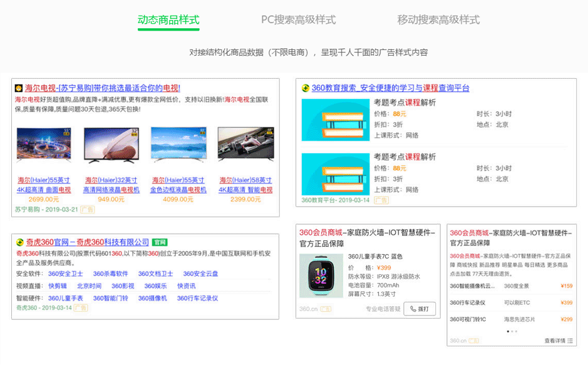Click the 防水等级: IPX8 游泳级防水 spec
Screen dimensions: 588x380
tap(384, 277)
